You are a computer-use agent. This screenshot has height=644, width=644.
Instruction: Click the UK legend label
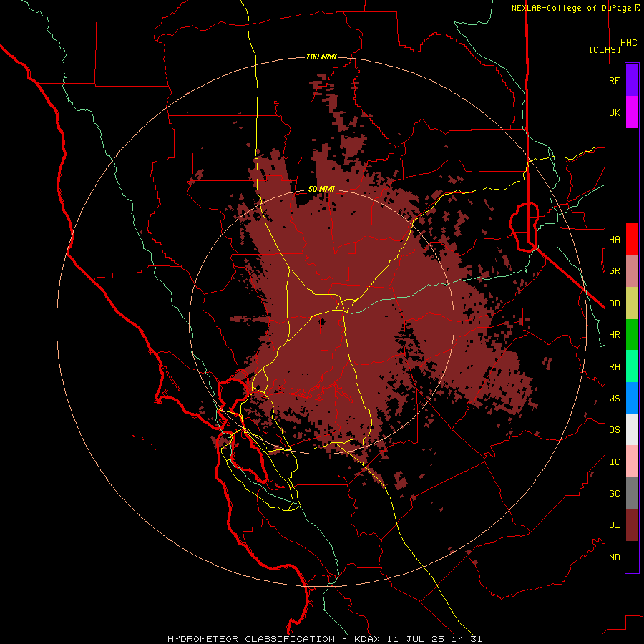click(x=615, y=112)
